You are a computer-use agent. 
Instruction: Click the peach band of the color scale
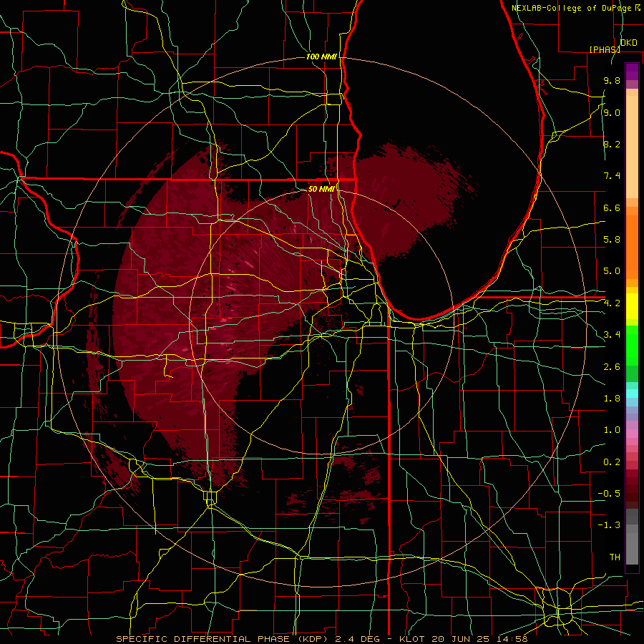click(632, 147)
